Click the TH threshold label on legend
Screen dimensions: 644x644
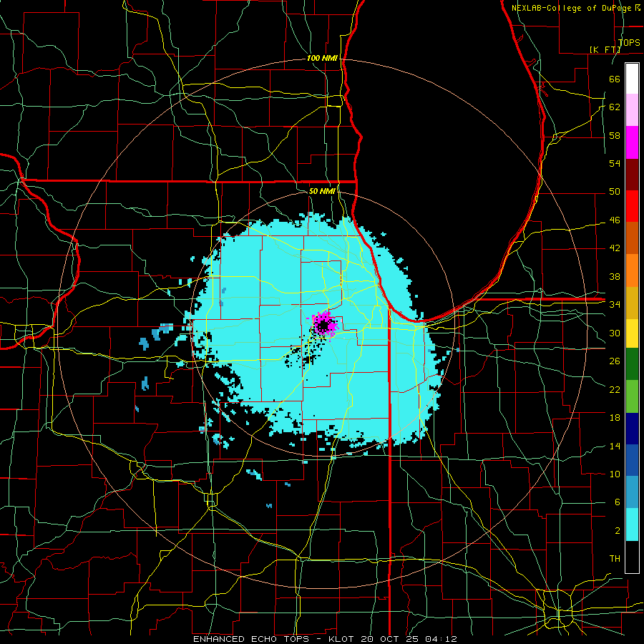(615, 559)
